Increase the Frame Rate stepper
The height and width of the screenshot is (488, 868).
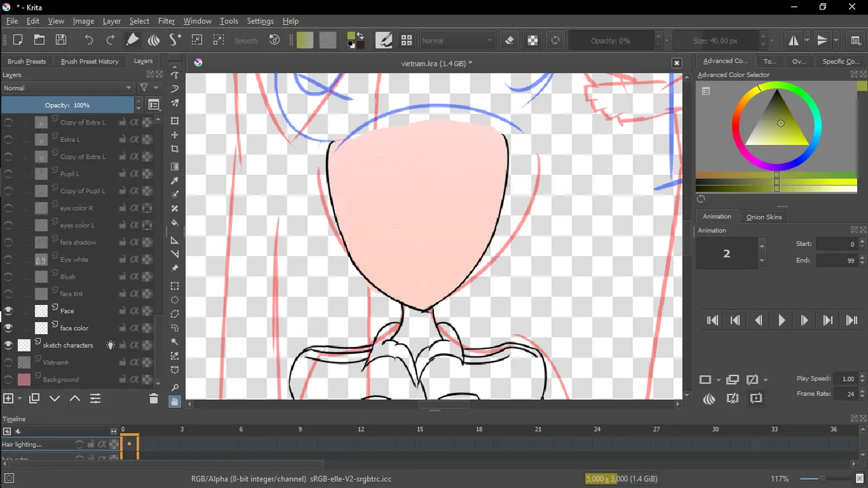[863, 391]
